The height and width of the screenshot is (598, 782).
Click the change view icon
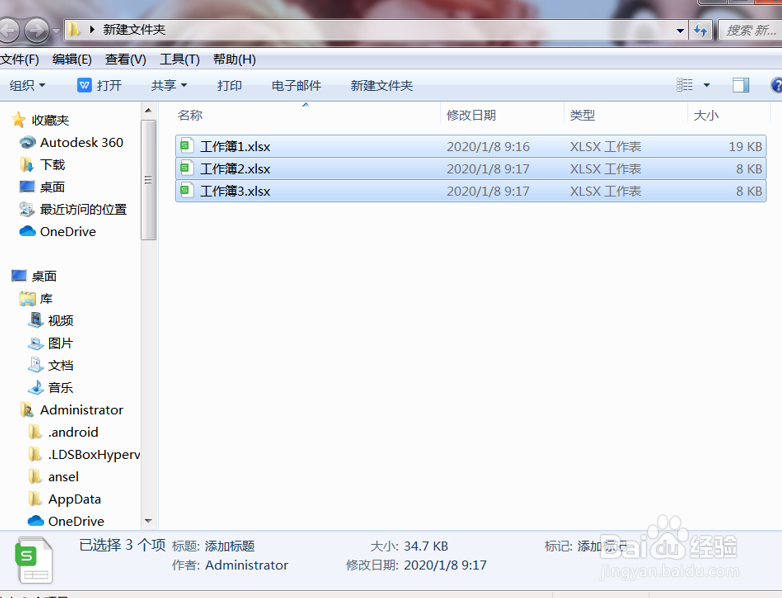tap(684, 85)
